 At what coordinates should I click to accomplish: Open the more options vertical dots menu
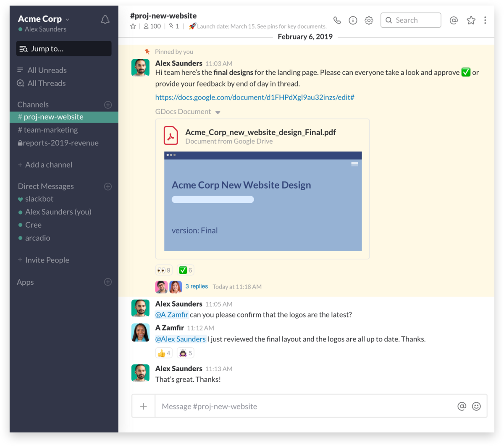tap(485, 20)
